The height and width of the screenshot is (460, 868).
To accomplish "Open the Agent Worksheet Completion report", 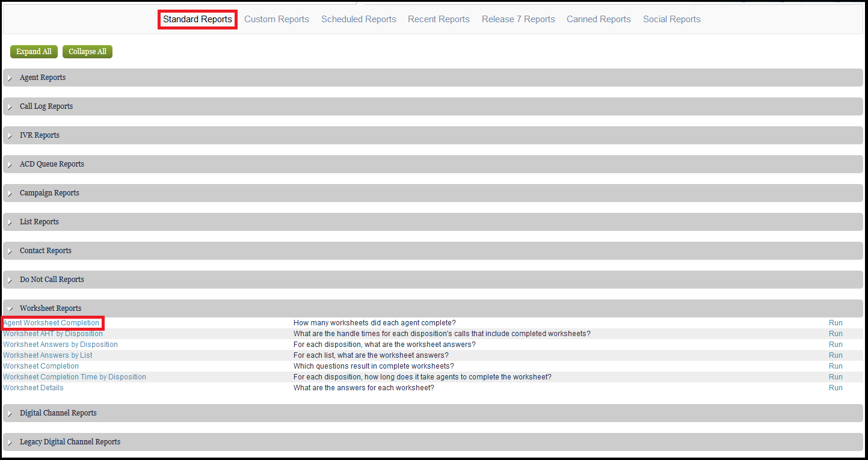I will [x=51, y=323].
